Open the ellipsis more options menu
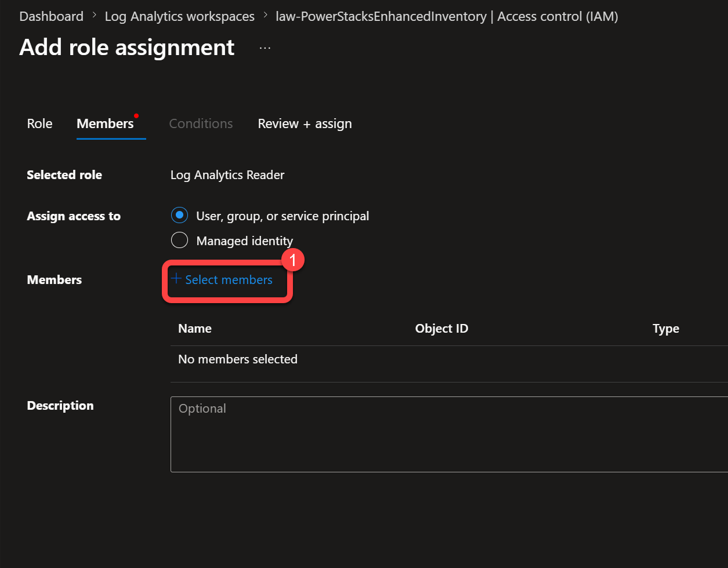Viewport: 728px width, 568px height. (265, 48)
